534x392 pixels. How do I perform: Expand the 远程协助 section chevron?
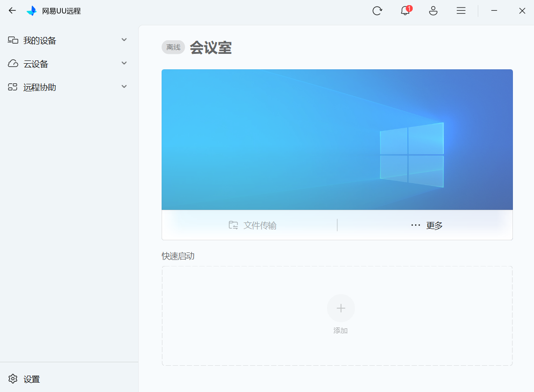coord(124,87)
